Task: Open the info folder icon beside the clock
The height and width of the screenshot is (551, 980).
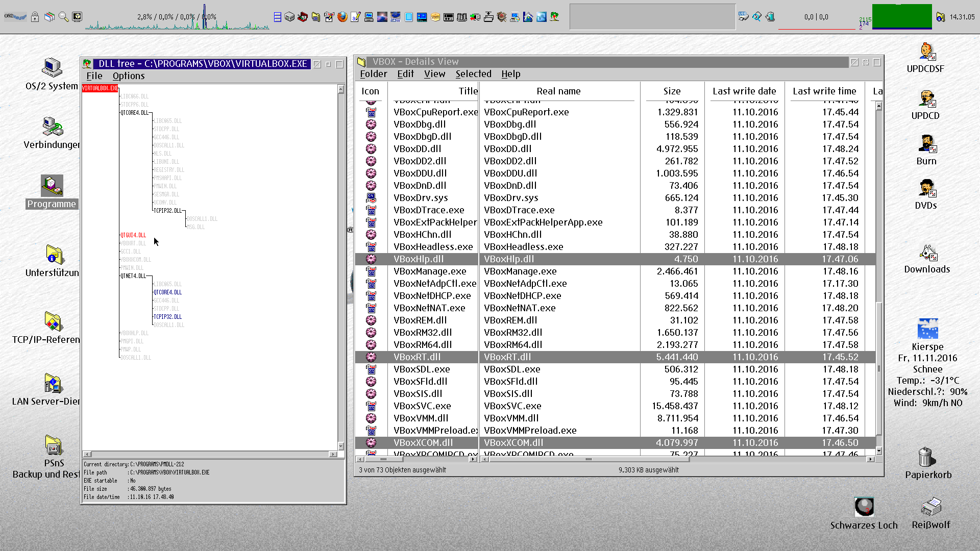Action: click(940, 17)
